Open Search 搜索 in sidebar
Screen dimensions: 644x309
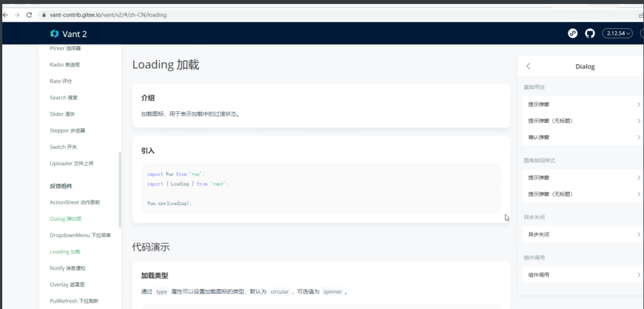pyautogui.click(x=64, y=98)
